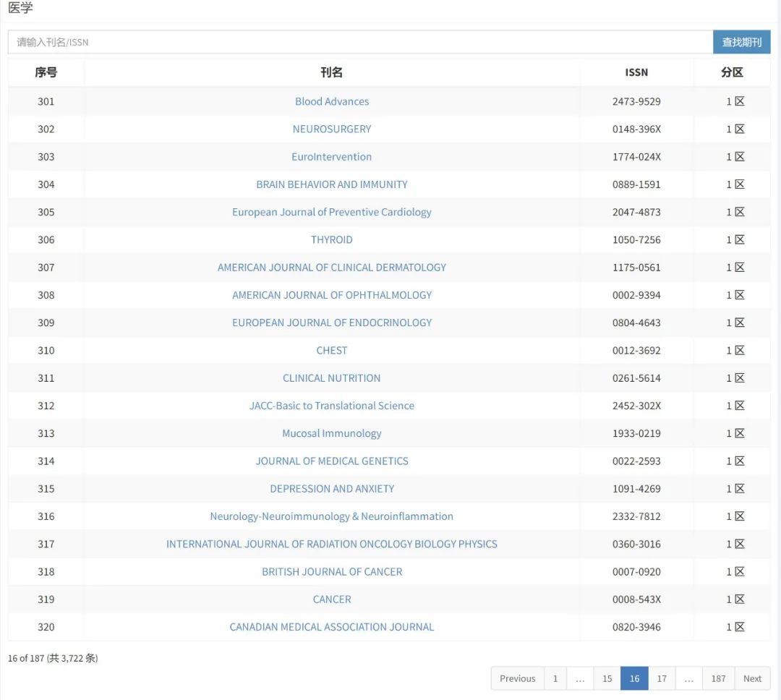
Task: Open the CHEST journal link
Action: point(332,351)
